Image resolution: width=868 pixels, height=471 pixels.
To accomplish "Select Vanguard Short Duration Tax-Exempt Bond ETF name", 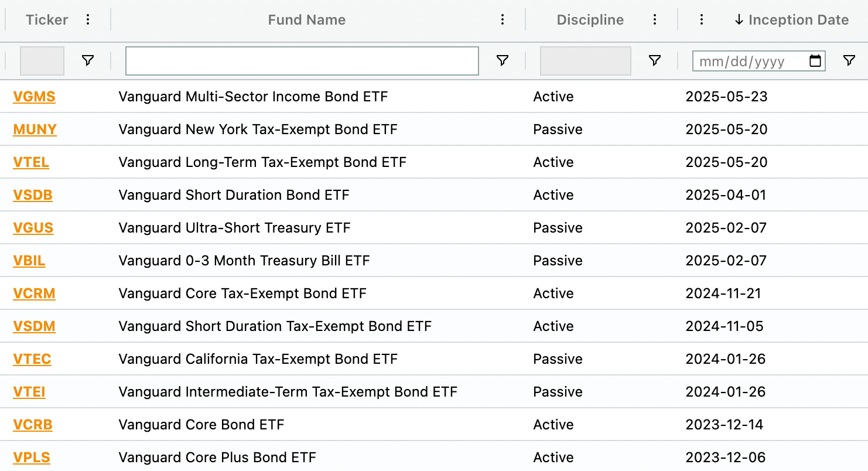I will coord(275,326).
